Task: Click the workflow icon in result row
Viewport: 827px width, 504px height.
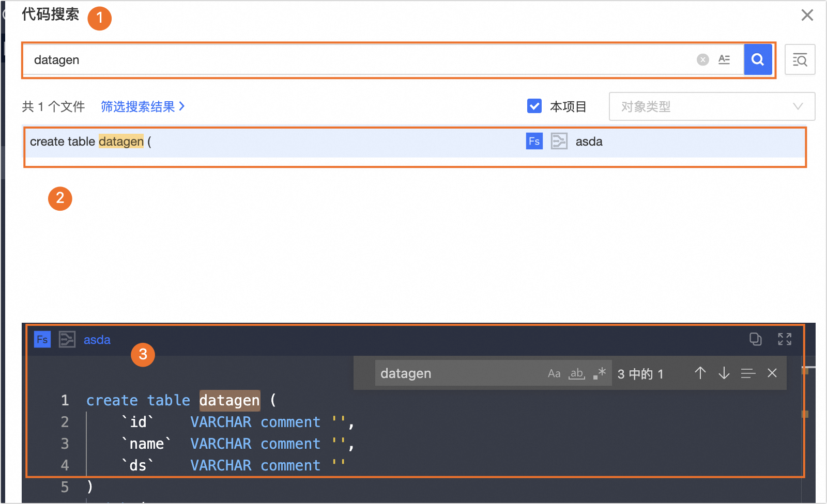Action: 559,141
